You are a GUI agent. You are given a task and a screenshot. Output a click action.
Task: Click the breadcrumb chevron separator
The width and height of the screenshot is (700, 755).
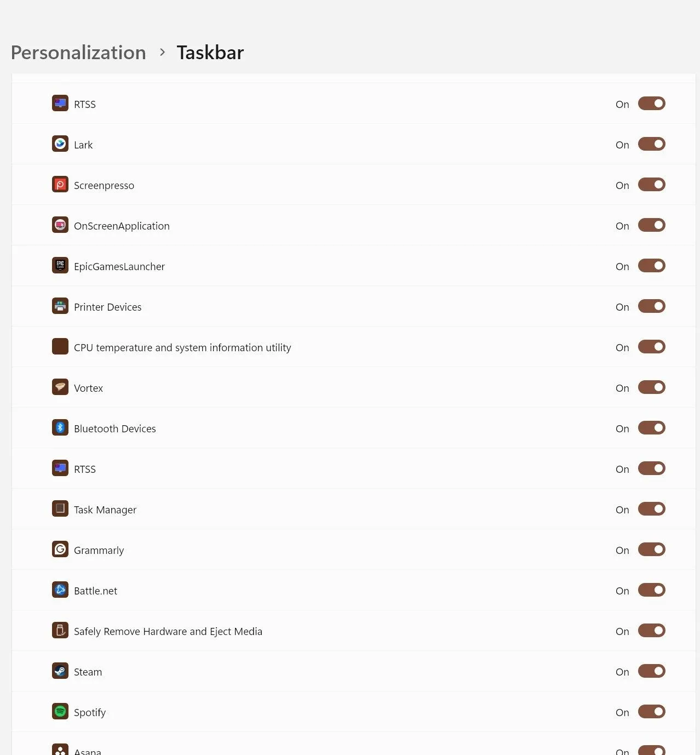coord(162,52)
